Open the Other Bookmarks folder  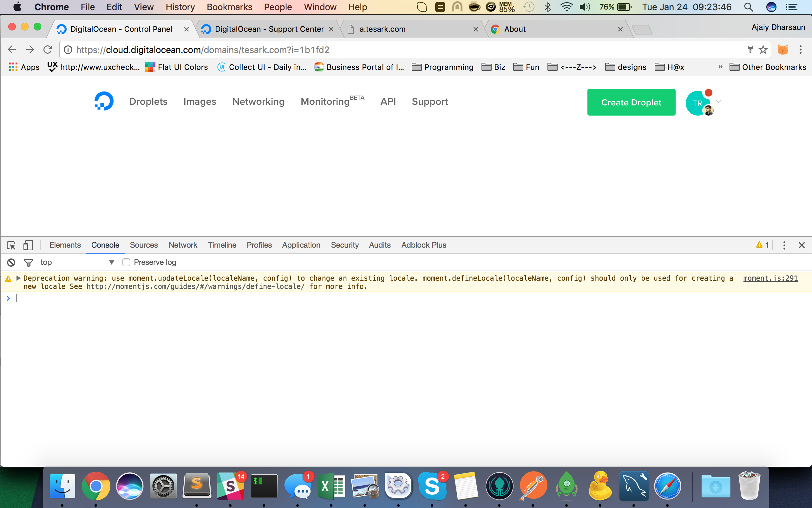point(768,67)
